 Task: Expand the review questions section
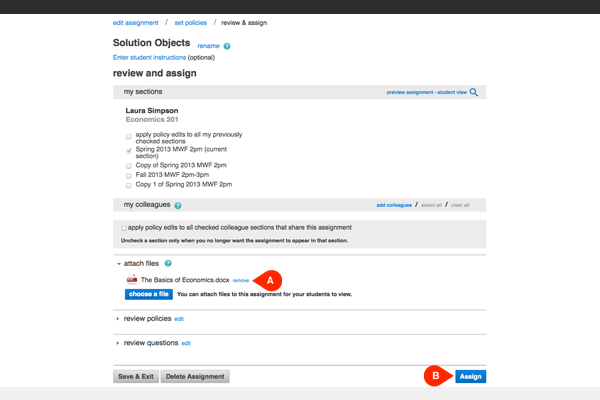118,342
